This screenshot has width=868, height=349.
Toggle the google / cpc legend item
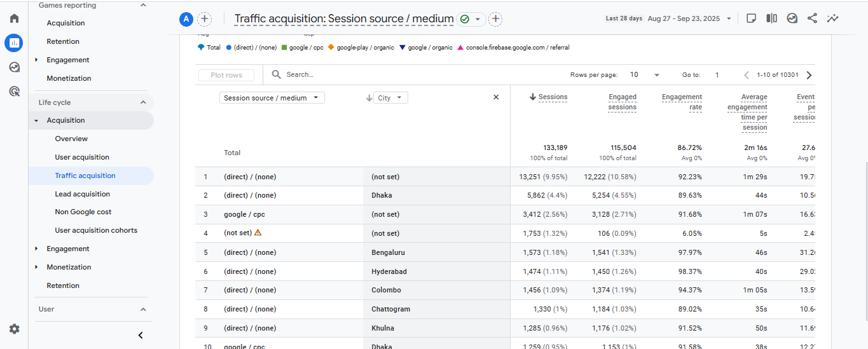302,48
